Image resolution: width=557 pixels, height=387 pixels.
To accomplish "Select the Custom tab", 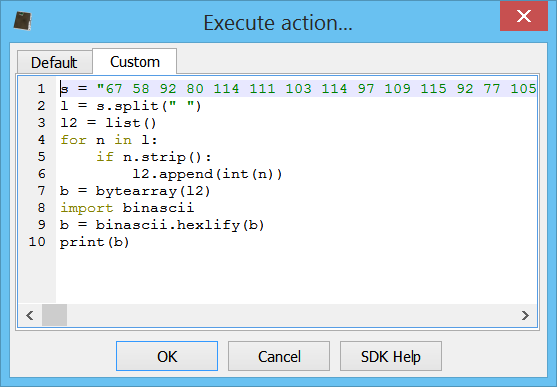I will click(135, 61).
